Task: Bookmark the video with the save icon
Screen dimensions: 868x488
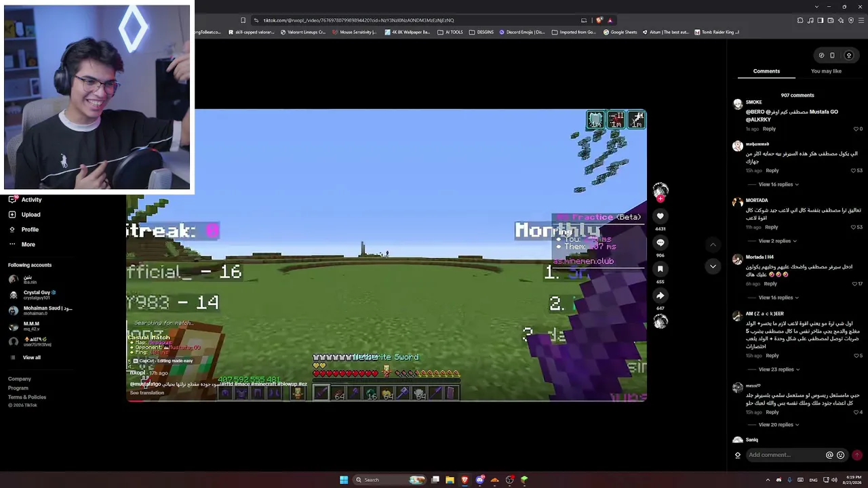Action: [x=660, y=269]
